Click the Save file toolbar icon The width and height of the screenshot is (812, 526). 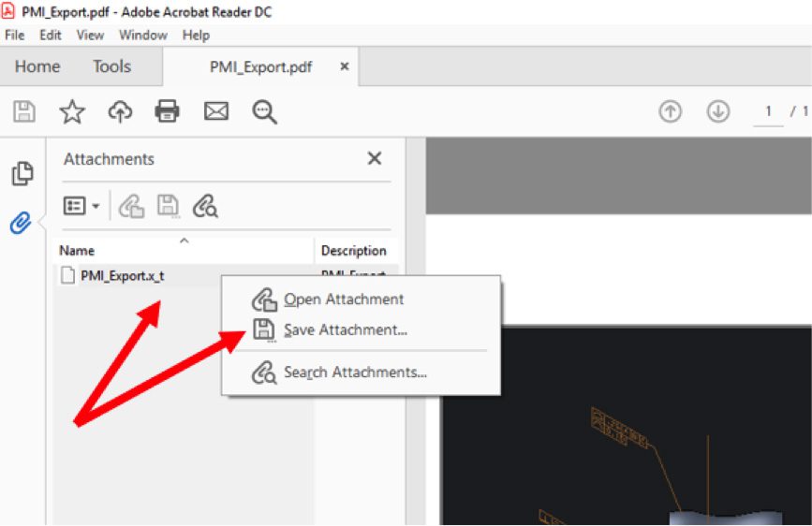23,111
